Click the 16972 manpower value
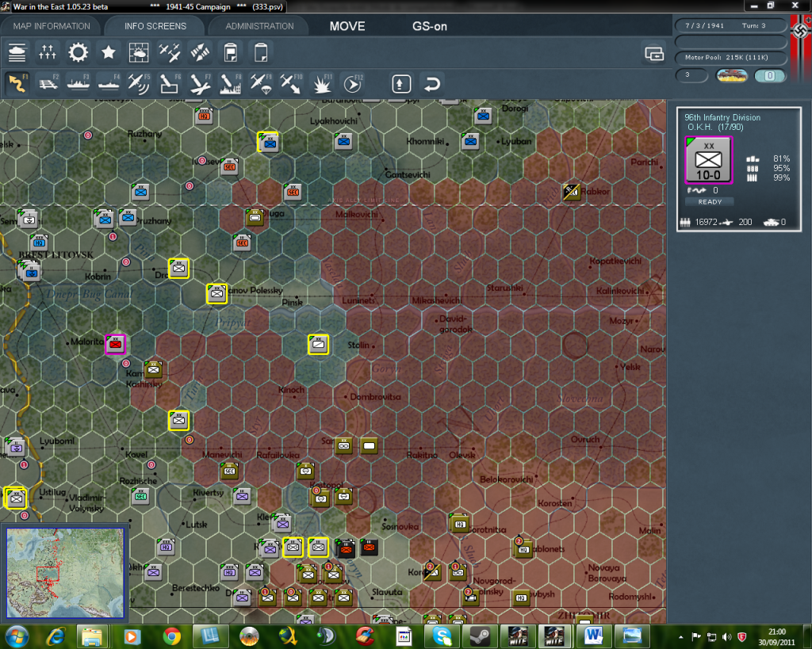 [706, 222]
